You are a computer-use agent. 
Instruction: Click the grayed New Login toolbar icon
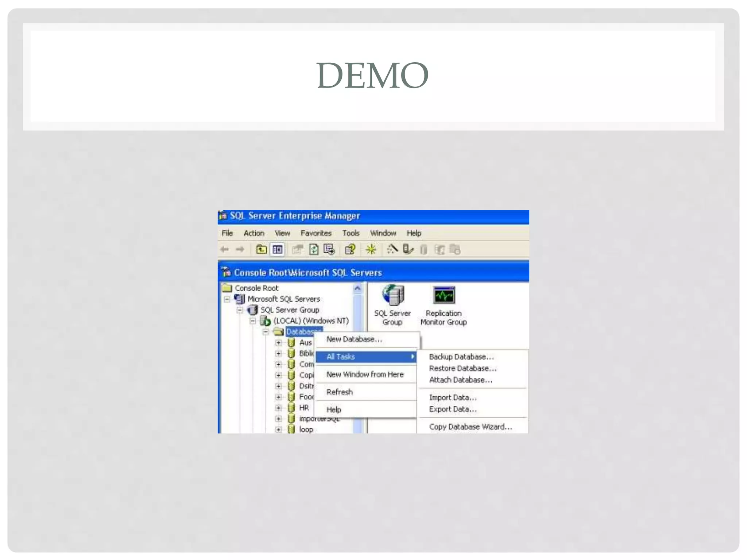(440, 249)
